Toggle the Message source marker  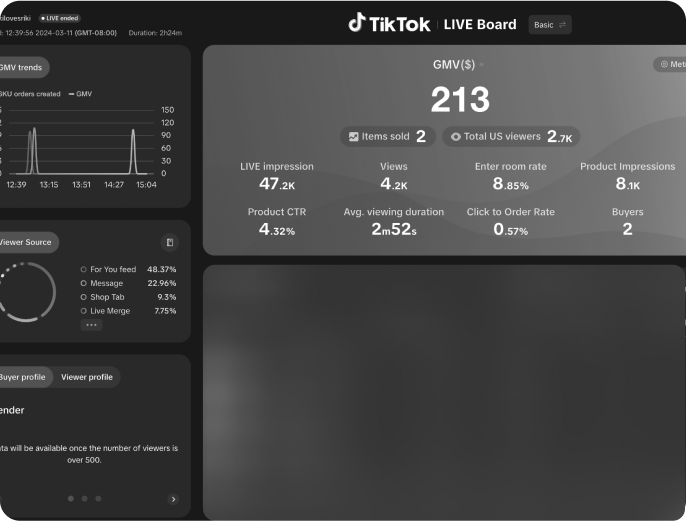(x=83, y=283)
